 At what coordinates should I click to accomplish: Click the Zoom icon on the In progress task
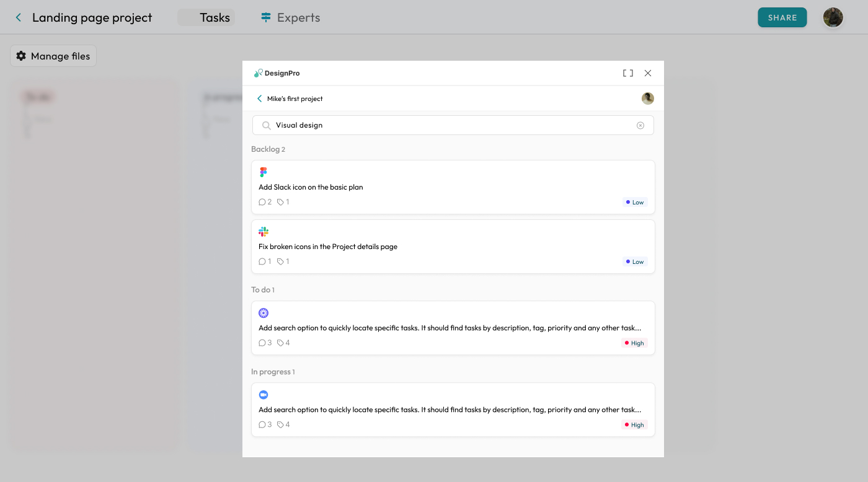pyautogui.click(x=263, y=395)
